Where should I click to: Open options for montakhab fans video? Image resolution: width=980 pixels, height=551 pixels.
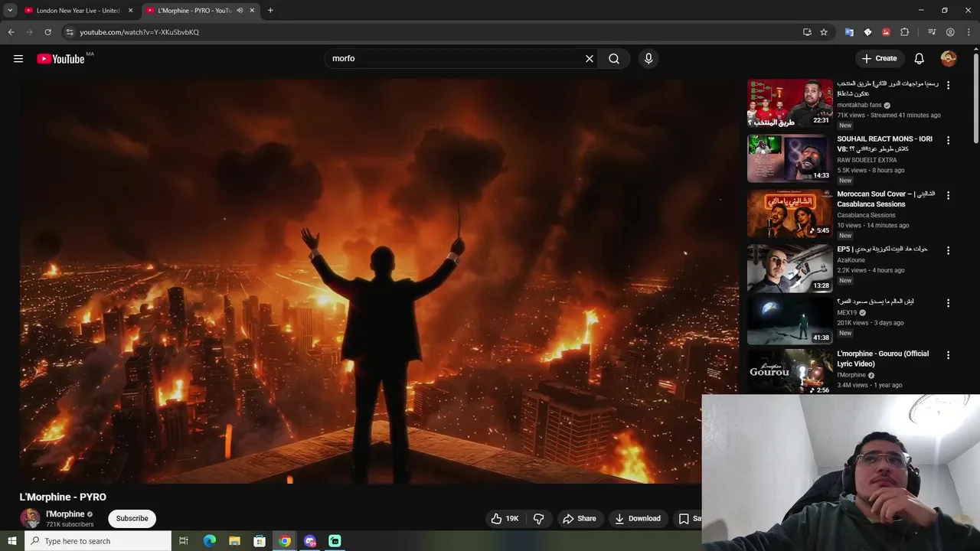point(948,86)
